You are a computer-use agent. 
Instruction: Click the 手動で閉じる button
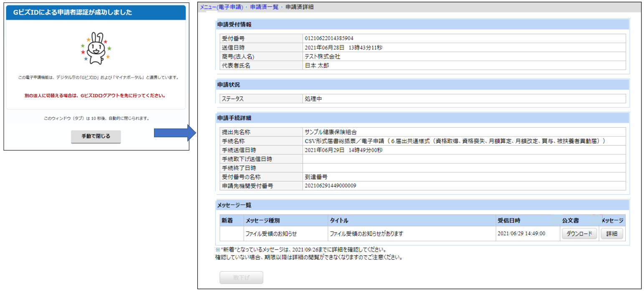[96, 136]
